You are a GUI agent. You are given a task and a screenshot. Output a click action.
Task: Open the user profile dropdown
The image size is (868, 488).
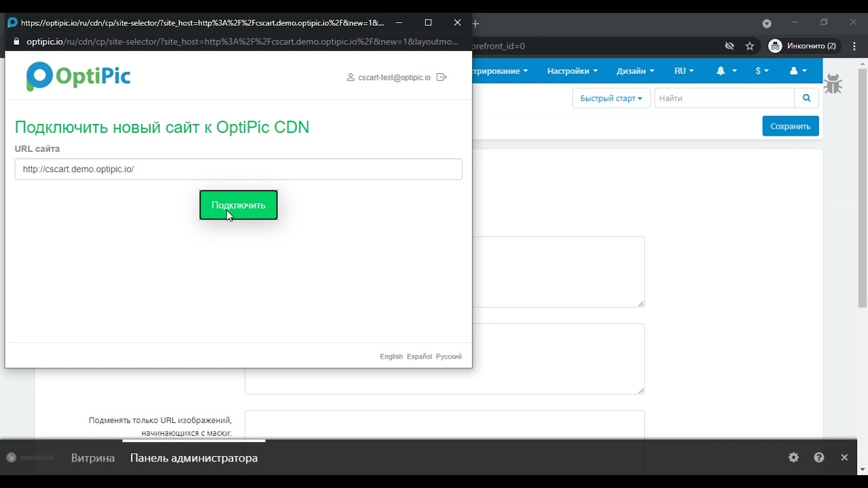[x=798, y=70]
